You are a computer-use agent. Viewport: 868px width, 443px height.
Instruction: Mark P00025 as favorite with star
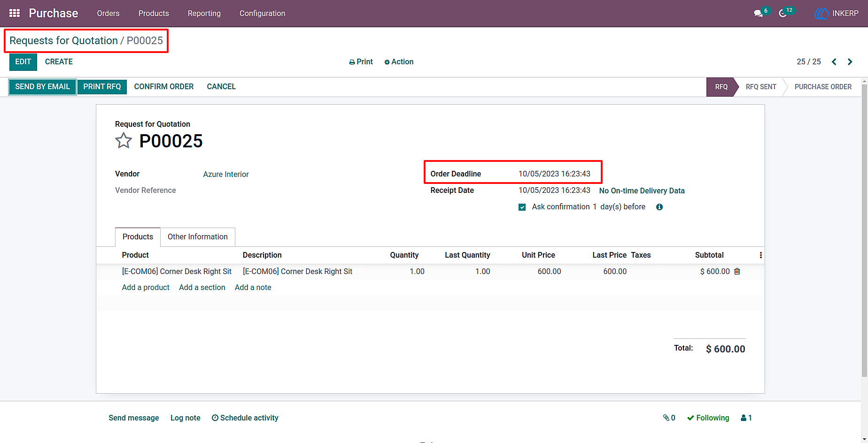coord(124,141)
